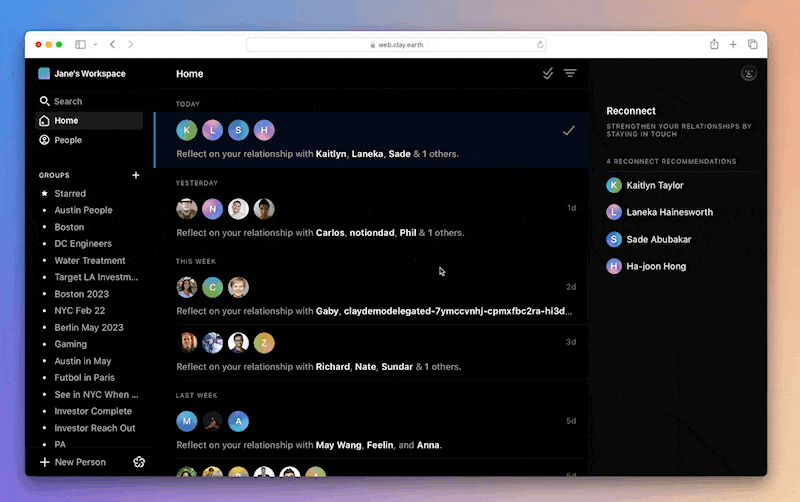Open the filter icon in Home header
The width and height of the screenshot is (800, 502).
pyautogui.click(x=570, y=73)
